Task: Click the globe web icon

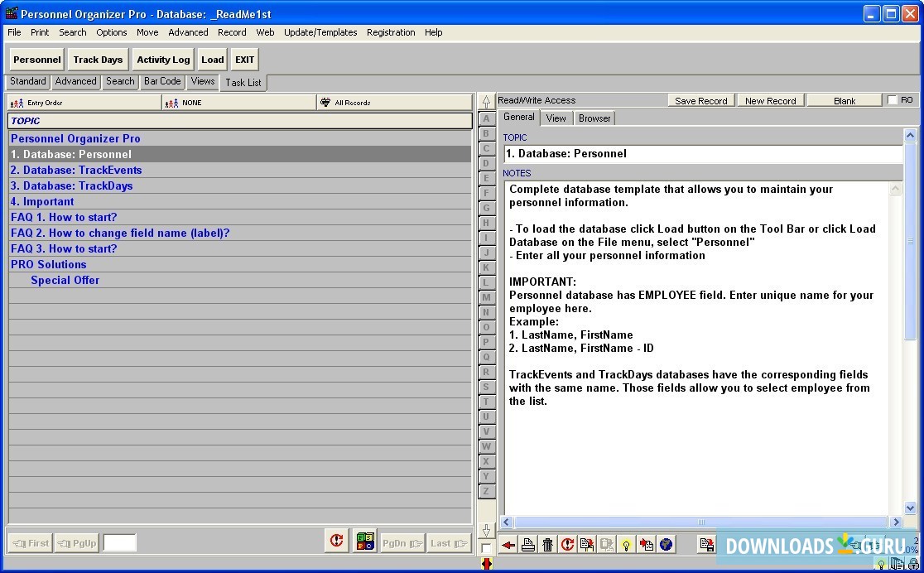Action: 667,544
